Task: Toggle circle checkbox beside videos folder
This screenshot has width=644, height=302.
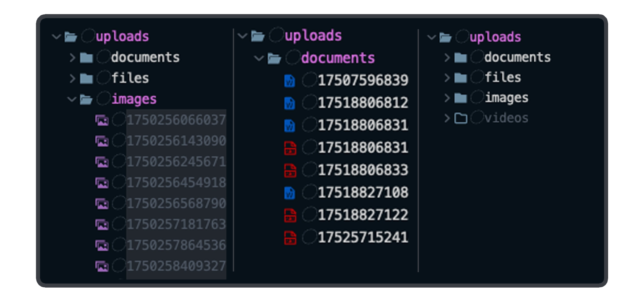Action: pos(477,117)
